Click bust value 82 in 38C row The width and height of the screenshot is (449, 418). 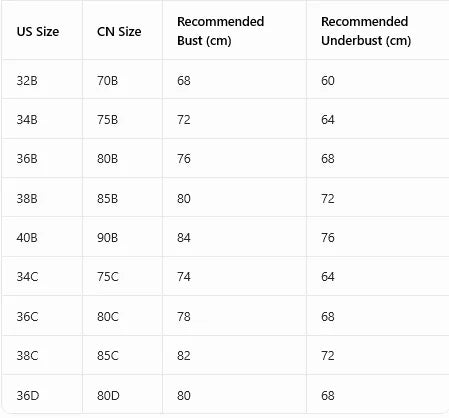[184, 356]
